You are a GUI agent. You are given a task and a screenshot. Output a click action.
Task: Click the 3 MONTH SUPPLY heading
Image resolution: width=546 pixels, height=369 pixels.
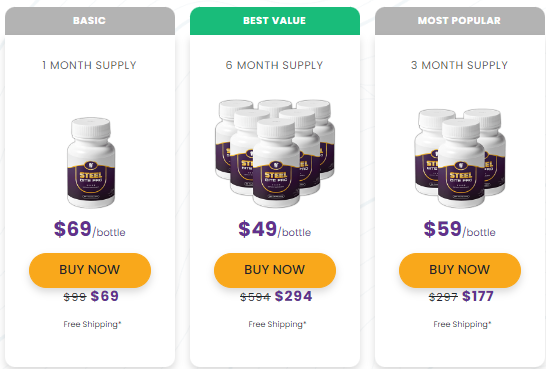click(x=459, y=65)
